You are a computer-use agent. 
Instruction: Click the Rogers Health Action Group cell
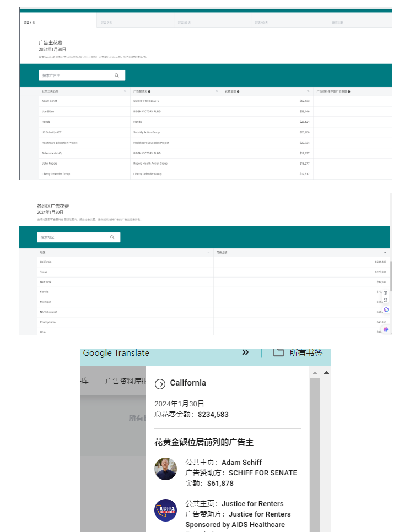(150, 163)
